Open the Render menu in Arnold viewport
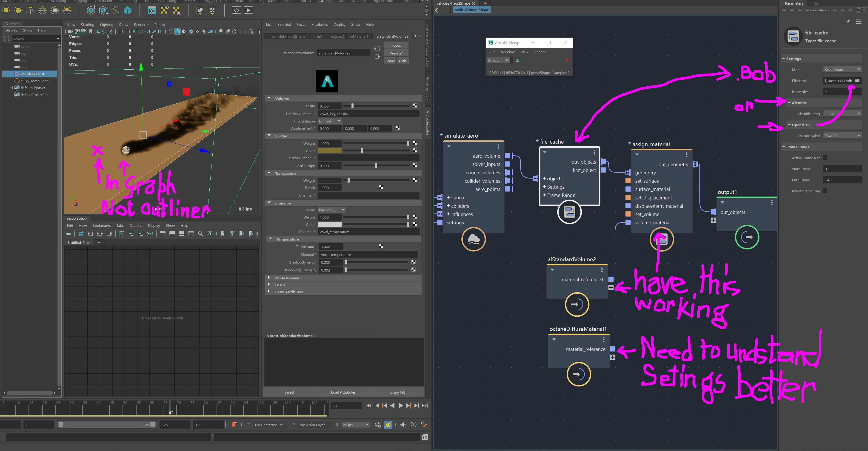This screenshot has height=451, width=868. [x=540, y=52]
